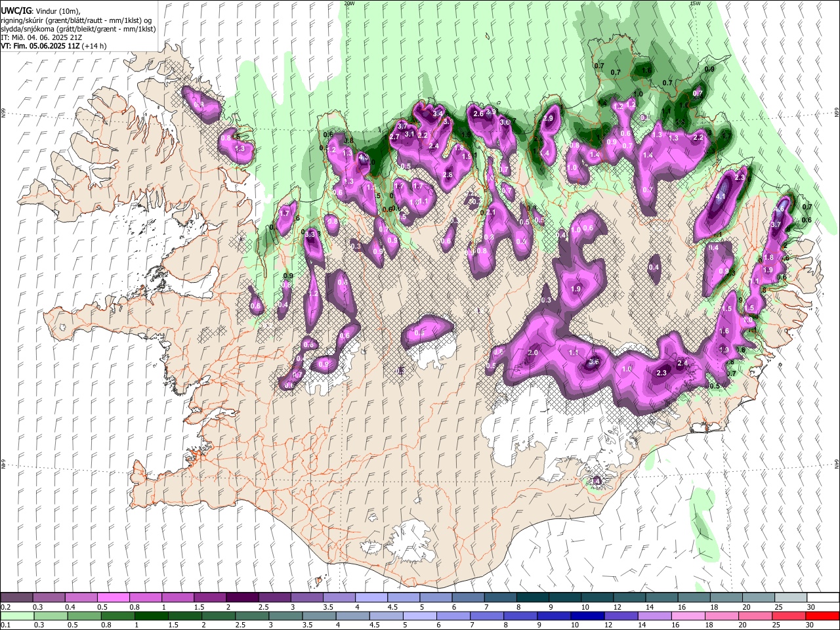
Task: Click the lavender 4–4.5 snow legend swatch
Action: coord(371,598)
